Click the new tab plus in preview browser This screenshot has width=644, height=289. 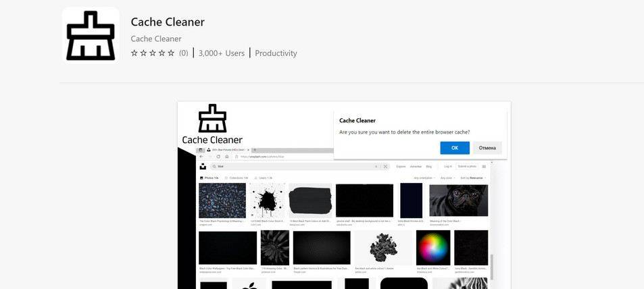pyautogui.click(x=255, y=151)
